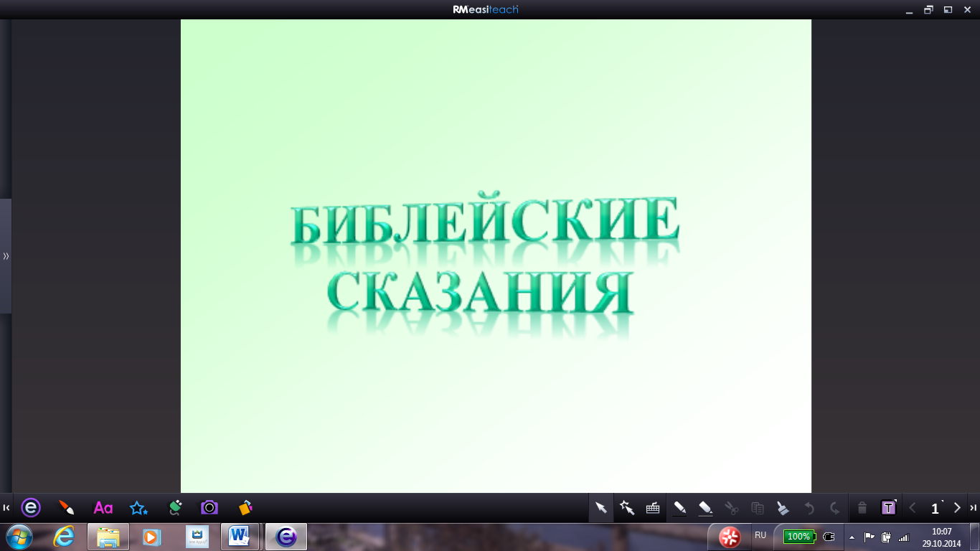This screenshot has width=980, height=551.
Task: Open Windows Media Player from the taskbar
Action: click(151, 536)
